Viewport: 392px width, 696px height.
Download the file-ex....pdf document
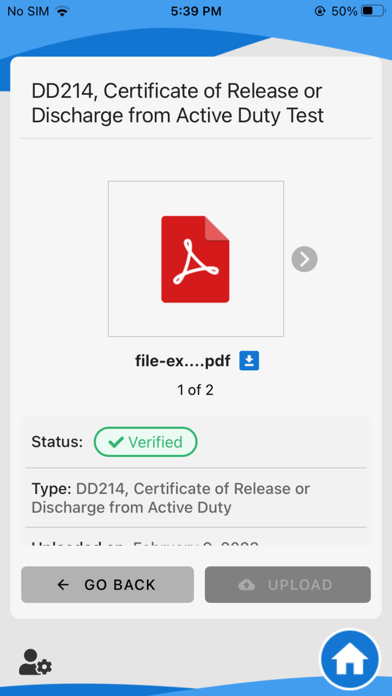pyautogui.click(x=249, y=361)
